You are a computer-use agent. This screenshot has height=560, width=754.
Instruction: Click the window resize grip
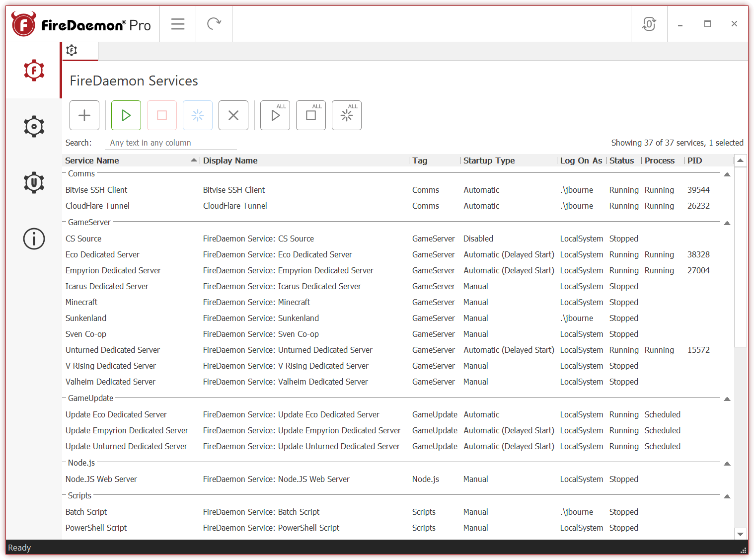(744, 550)
